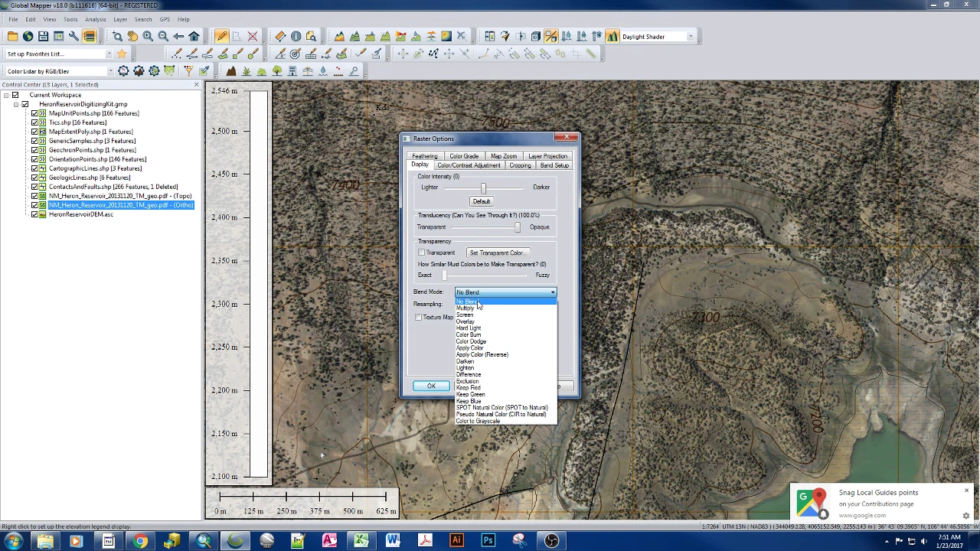980x551 pixels.
Task: Toggle the Tics.shp layer visibility checkbox
Action: pos(34,122)
